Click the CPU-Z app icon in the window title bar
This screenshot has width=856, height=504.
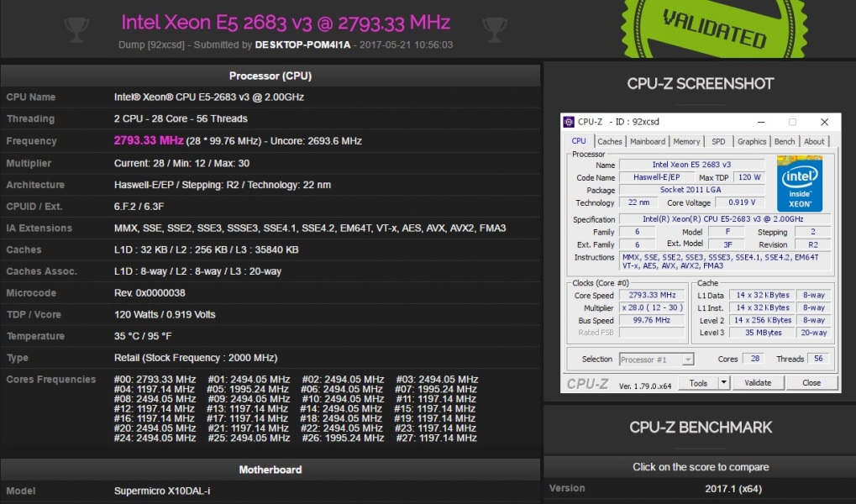pos(569,122)
